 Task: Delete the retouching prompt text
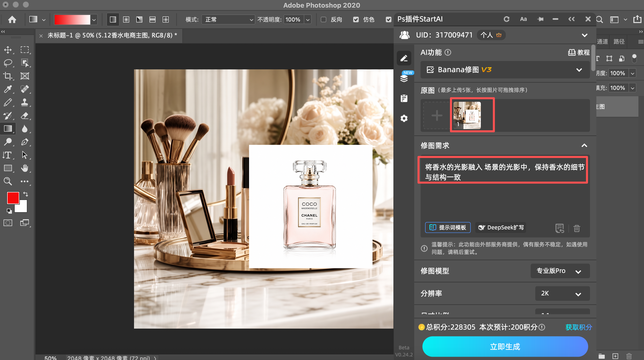577,228
